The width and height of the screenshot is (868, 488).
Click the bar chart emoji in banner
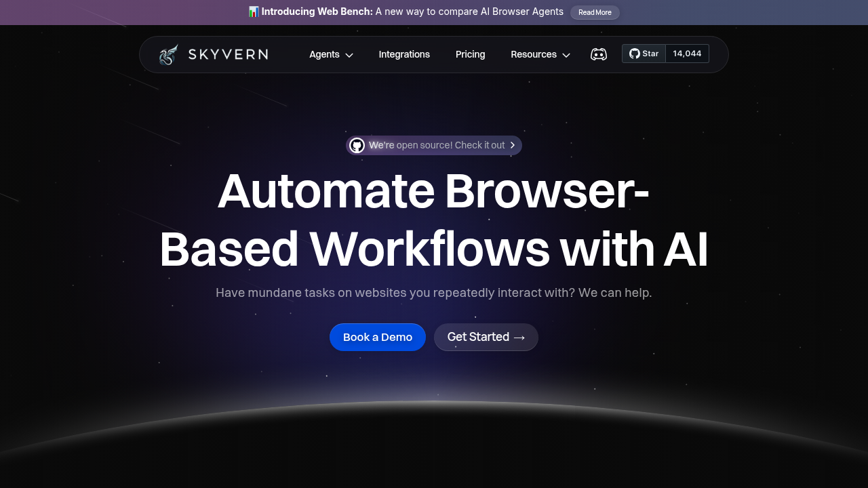click(x=254, y=12)
